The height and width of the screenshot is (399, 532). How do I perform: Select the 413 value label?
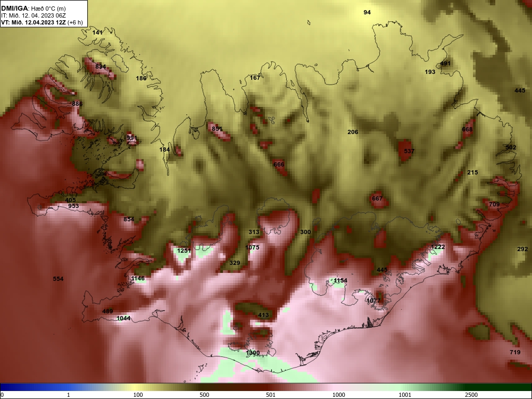pyautogui.click(x=263, y=315)
